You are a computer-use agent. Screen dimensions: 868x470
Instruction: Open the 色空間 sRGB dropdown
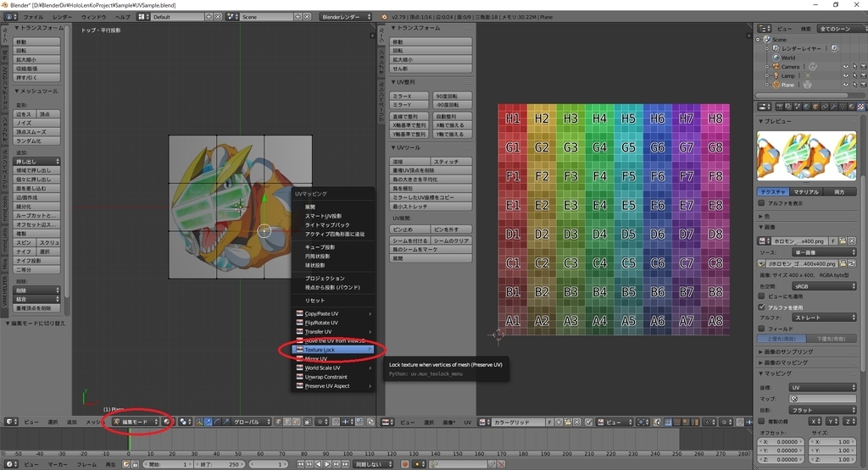[824, 286]
